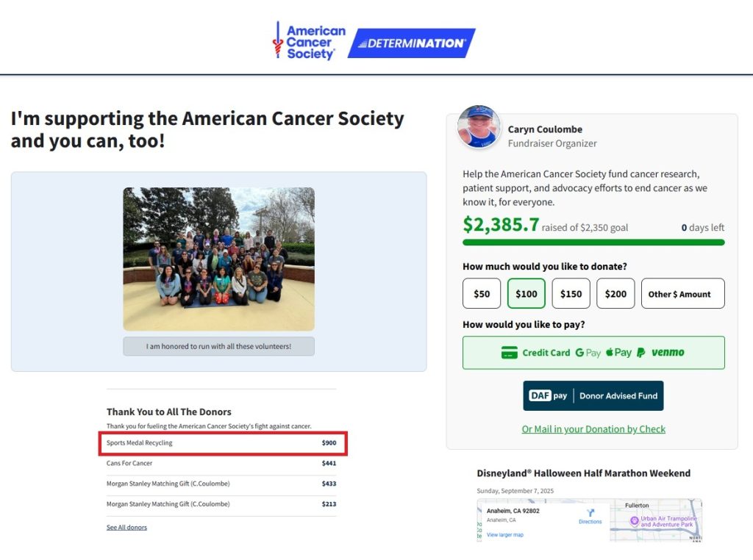Click the DetermiNation banner logo
Screen dimensions: 753x560
411,43
